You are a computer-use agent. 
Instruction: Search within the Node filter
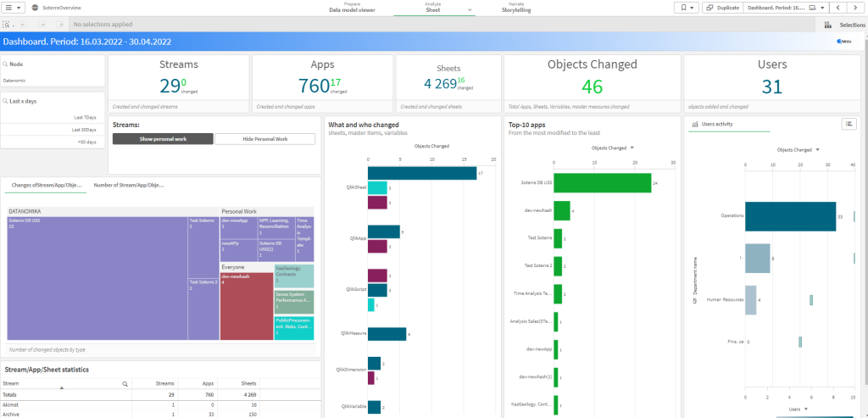(5, 64)
